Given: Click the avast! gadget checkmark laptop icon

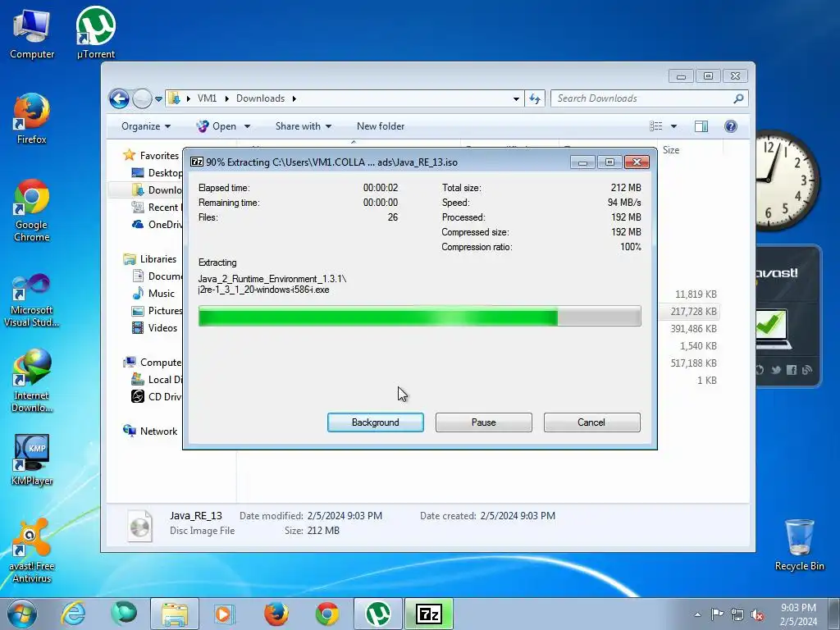Looking at the screenshot, I should pos(771,328).
